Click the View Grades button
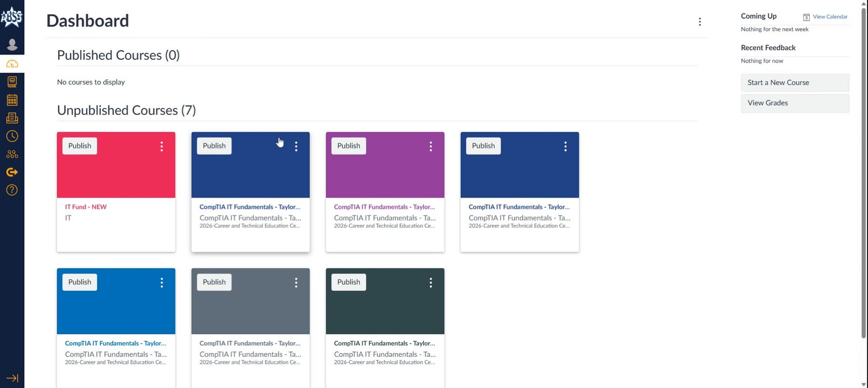 795,103
